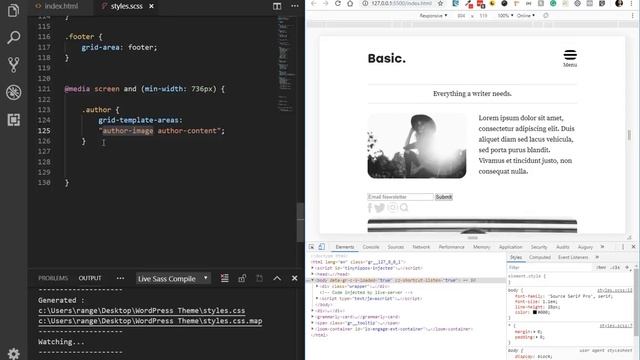Reload the page in Chrome
This screenshot has width=640, height=360.
tap(338, 3)
